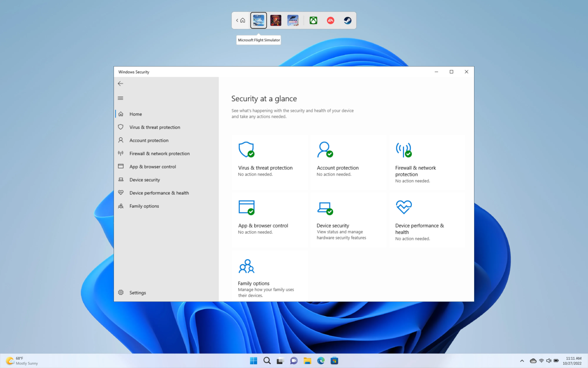Screen dimensions: 588x368
Task: Maximize the Windows Security window
Action: (x=451, y=72)
